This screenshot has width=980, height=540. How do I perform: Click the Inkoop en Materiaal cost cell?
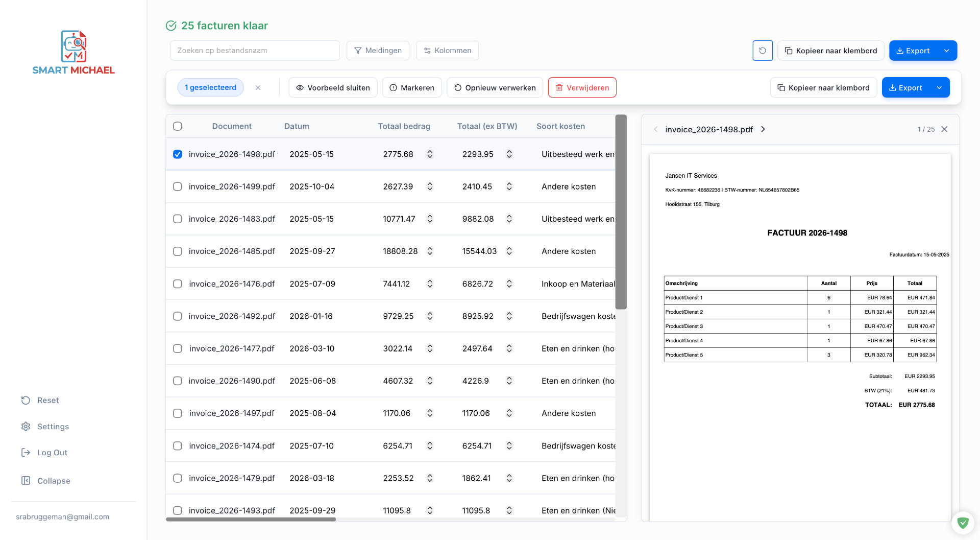578,284
